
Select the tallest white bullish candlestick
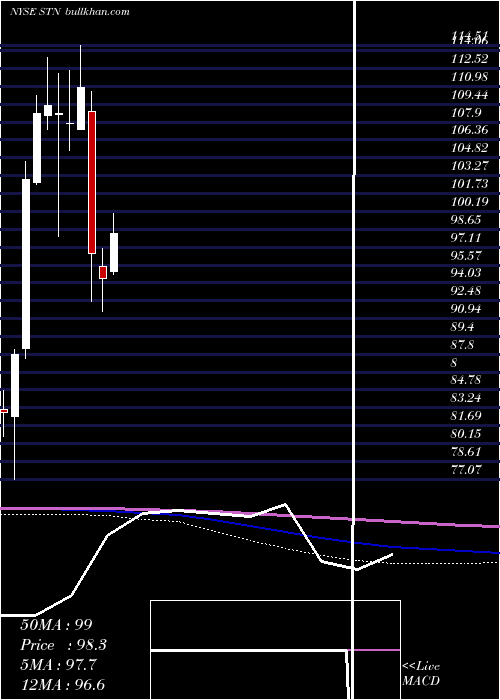tap(26, 264)
